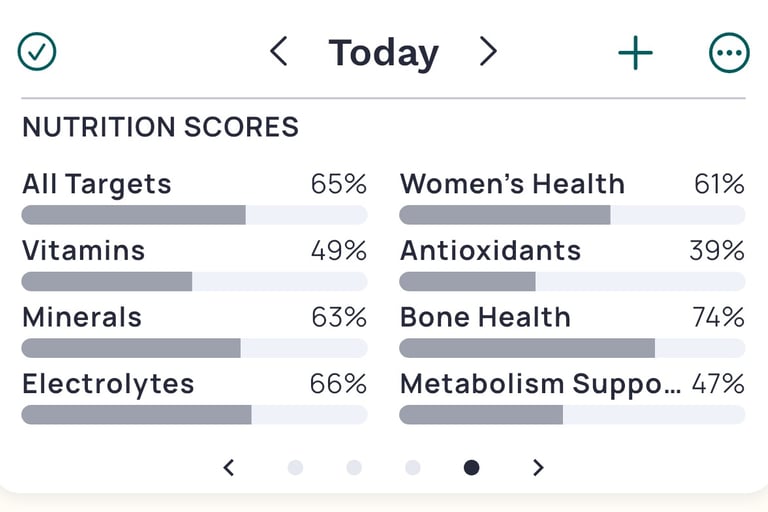Go to previous scores page arrow
The image size is (768, 512).
pyautogui.click(x=229, y=467)
